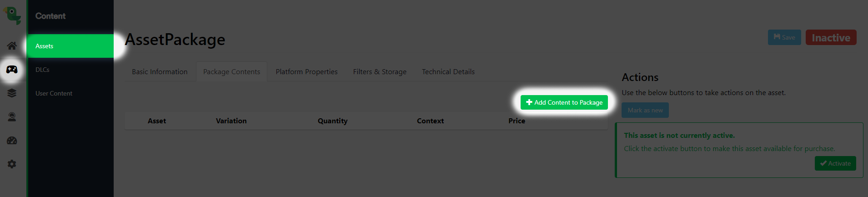This screenshot has height=197, width=868.
Task: Open the user headset sidebar icon
Action: coord(12,117)
